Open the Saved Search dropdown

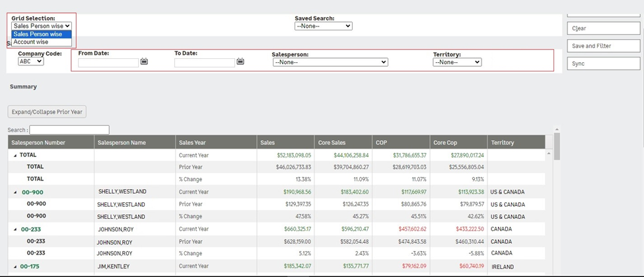click(x=323, y=26)
